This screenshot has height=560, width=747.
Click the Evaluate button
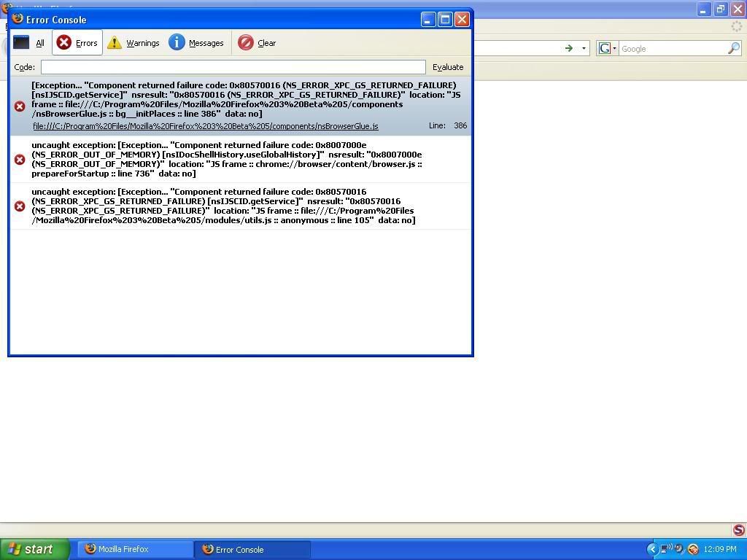coord(447,67)
